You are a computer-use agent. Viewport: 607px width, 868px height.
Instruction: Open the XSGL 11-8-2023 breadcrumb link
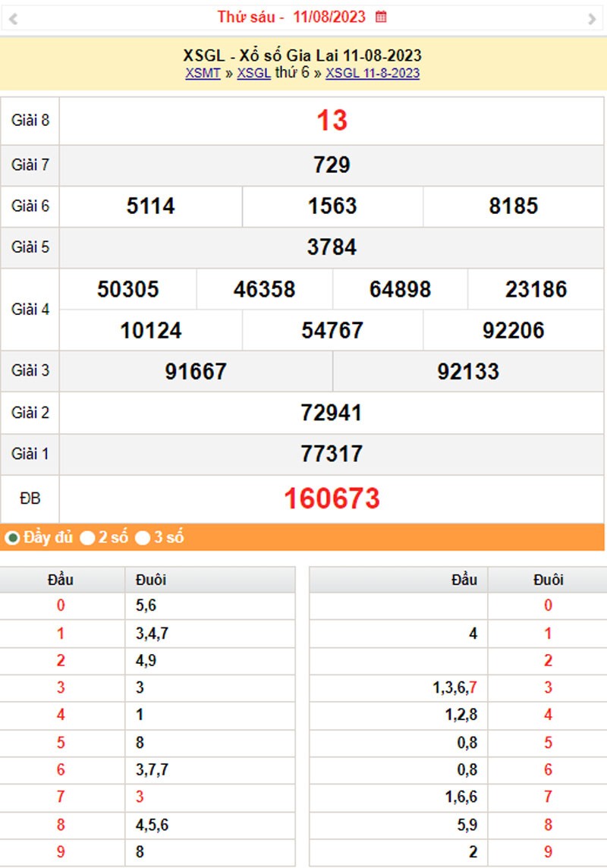pyautogui.click(x=373, y=74)
